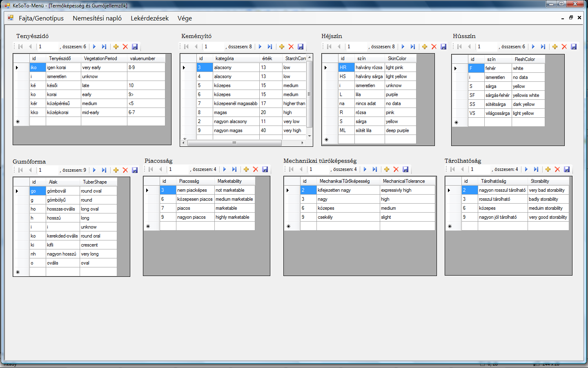This screenshot has height=368, width=588.
Task: Delete record in Gumóforma navigator
Action: click(x=125, y=170)
